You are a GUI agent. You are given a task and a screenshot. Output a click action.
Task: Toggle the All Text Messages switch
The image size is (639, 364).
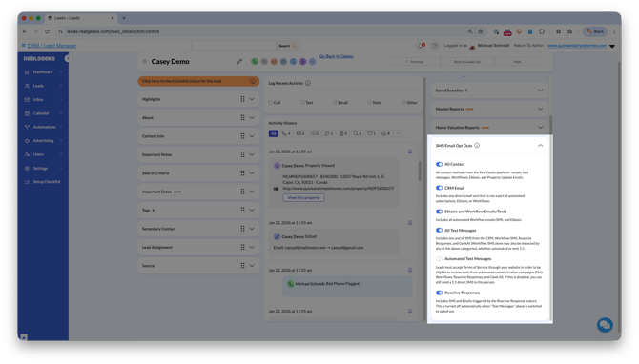click(439, 230)
